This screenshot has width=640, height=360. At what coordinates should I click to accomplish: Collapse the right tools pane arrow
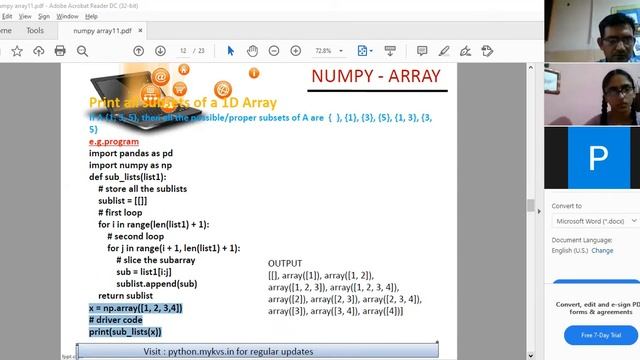(x=539, y=211)
